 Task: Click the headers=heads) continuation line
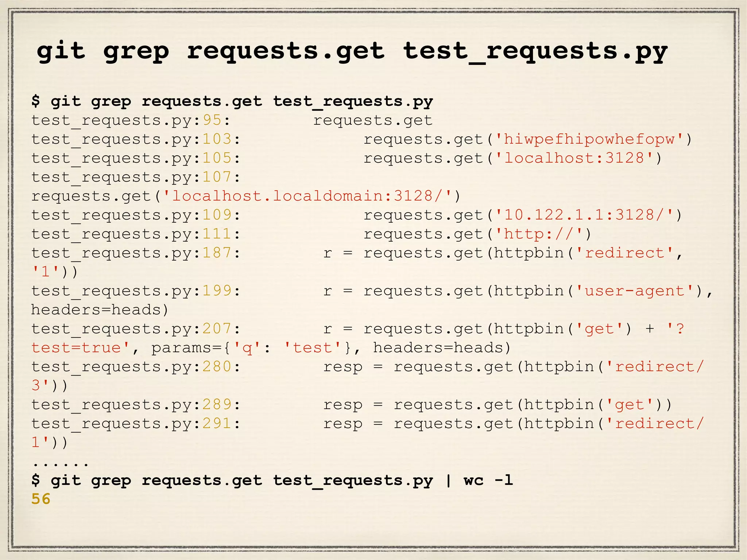point(100,310)
